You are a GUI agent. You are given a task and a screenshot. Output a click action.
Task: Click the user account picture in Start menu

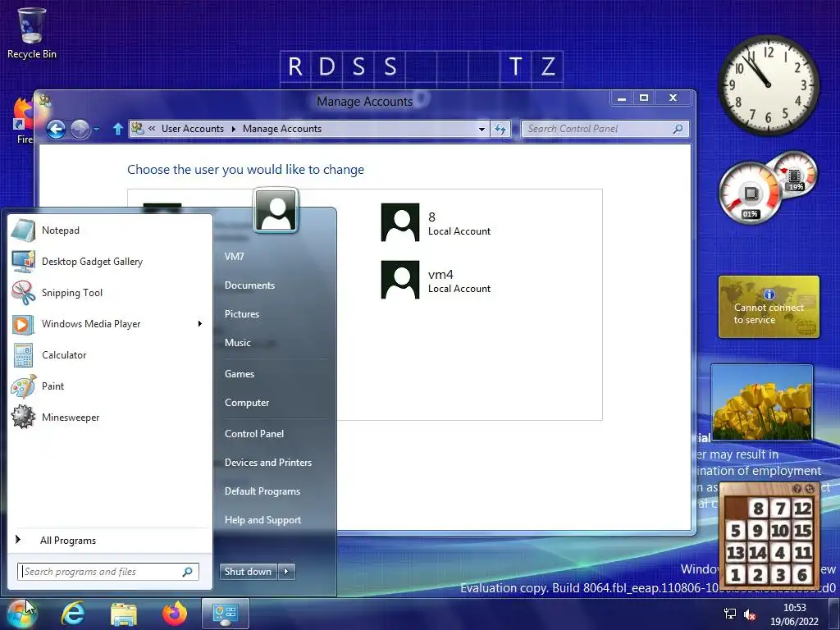(276, 210)
